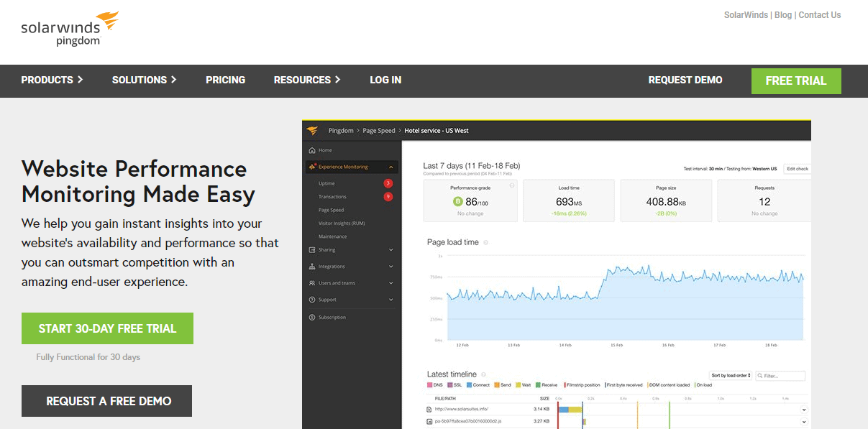Click the Experience Monitoring pulse icon
This screenshot has height=429, width=868.
pyautogui.click(x=312, y=167)
